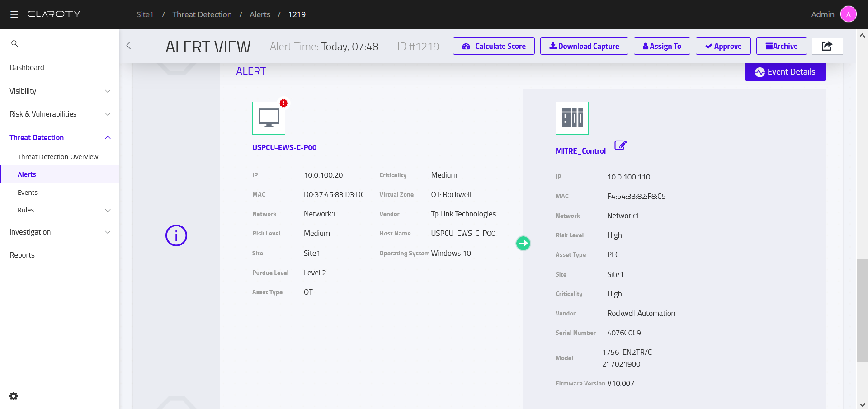Open Reports in sidebar
Viewport: 868px width, 409px height.
click(22, 255)
